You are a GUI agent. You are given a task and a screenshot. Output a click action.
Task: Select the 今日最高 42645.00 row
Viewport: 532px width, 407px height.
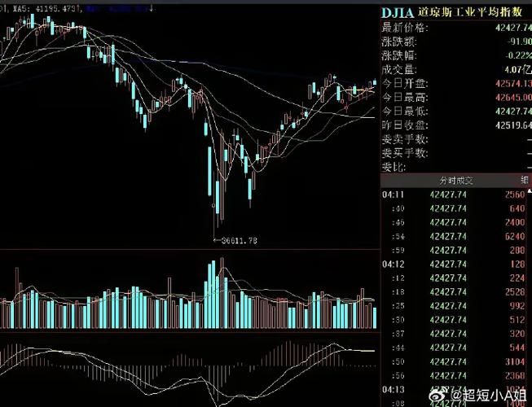pos(456,98)
